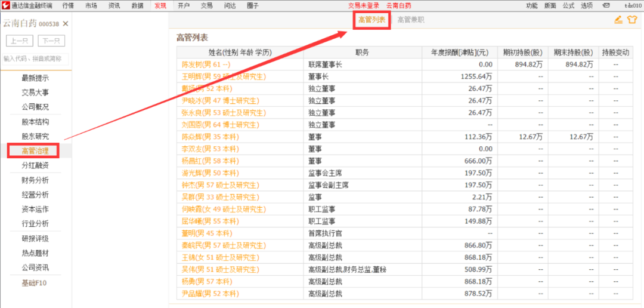This screenshot has width=644, height=308.
Task: Open 资本运作 in sidebar
Action: click(35, 210)
